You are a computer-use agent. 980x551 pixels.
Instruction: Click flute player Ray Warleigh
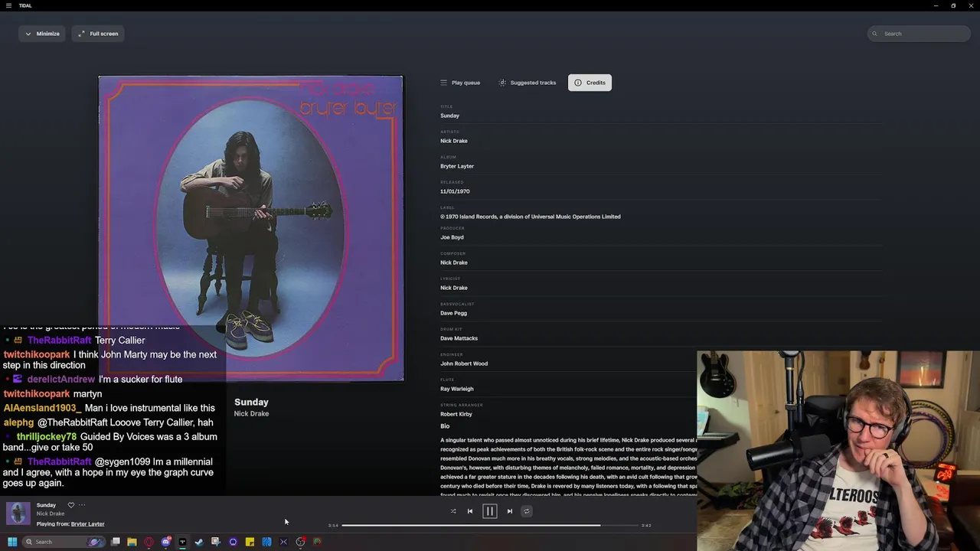(457, 389)
